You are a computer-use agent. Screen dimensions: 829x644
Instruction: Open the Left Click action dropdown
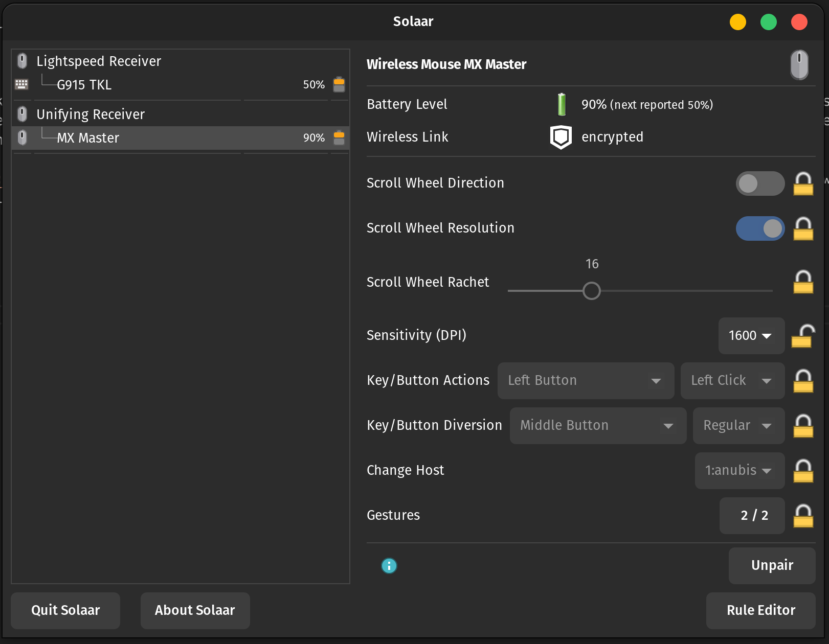pos(732,381)
